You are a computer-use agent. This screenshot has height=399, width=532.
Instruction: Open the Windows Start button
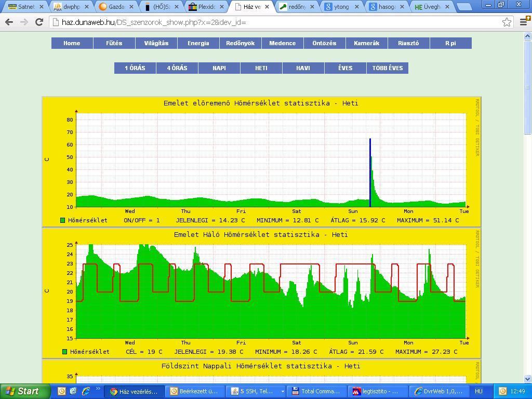(25, 391)
